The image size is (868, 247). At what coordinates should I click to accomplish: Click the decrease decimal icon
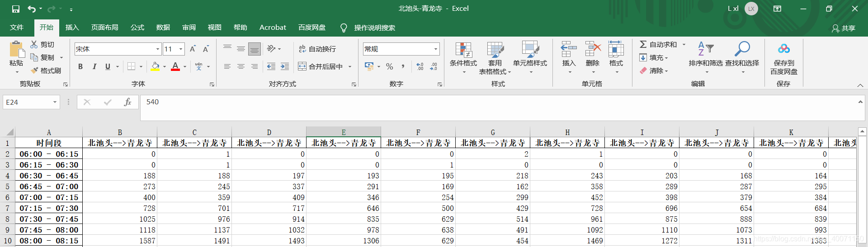point(434,66)
